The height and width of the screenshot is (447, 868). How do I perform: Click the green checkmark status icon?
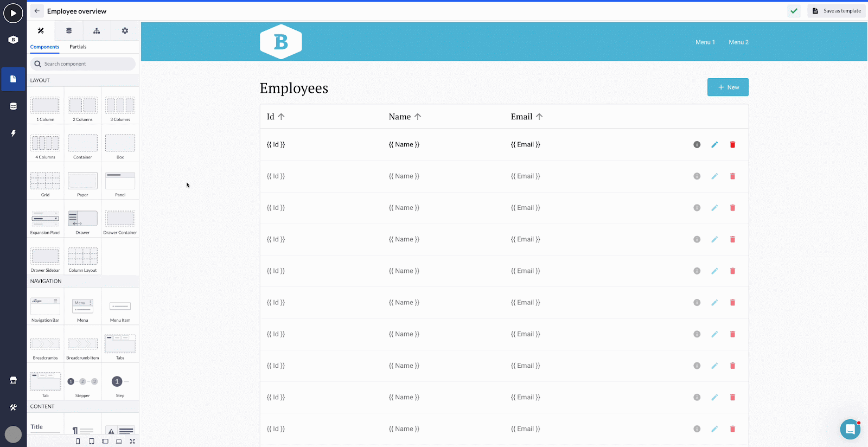794,11
